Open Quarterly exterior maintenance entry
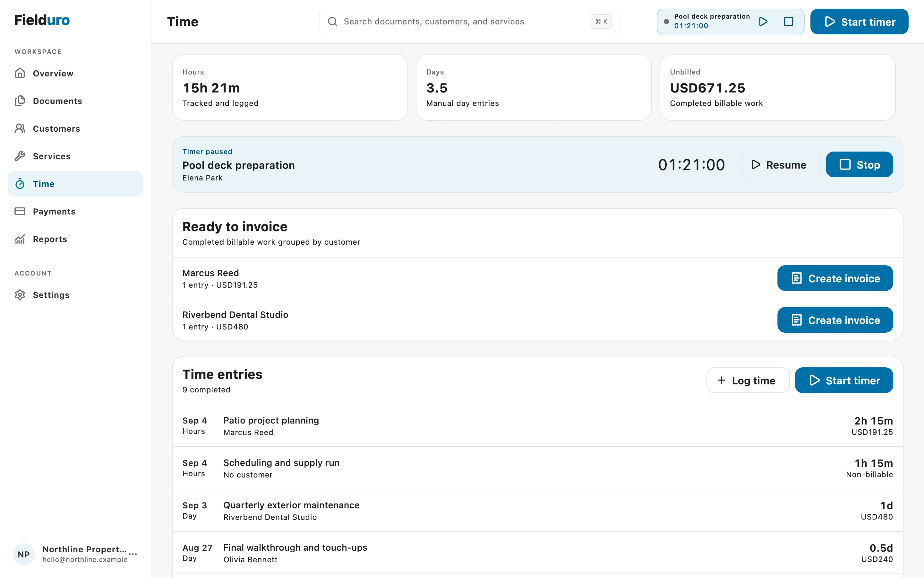924x578 pixels. (x=538, y=511)
